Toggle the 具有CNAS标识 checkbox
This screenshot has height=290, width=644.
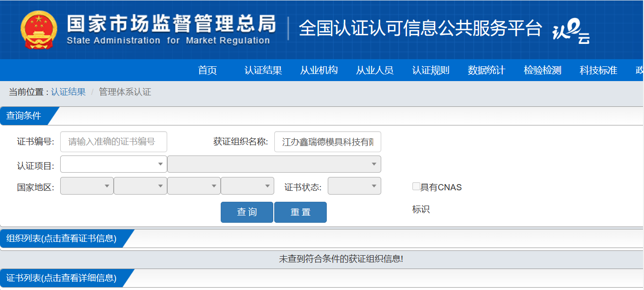pyautogui.click(x=416, y=186)
